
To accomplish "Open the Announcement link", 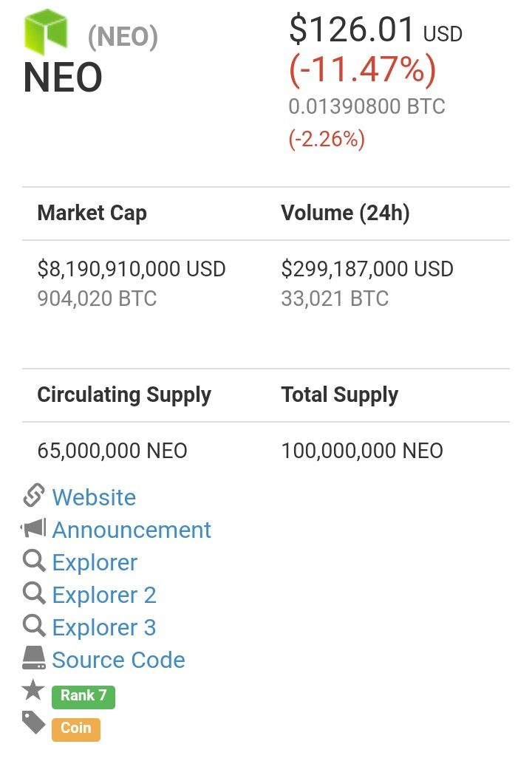I will 132,530.
